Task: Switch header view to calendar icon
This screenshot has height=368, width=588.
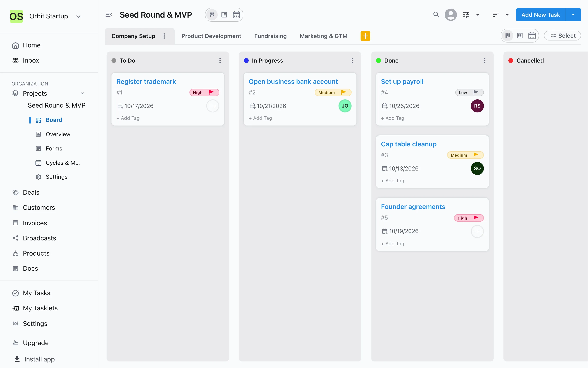Action: (236, 15)
